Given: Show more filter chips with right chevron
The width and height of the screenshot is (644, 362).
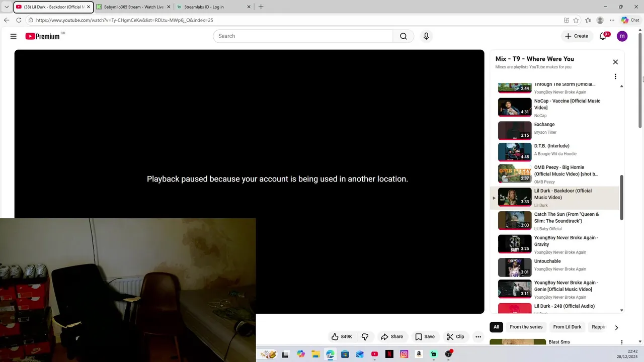Looking at the screenshot, I should [616, 328].
